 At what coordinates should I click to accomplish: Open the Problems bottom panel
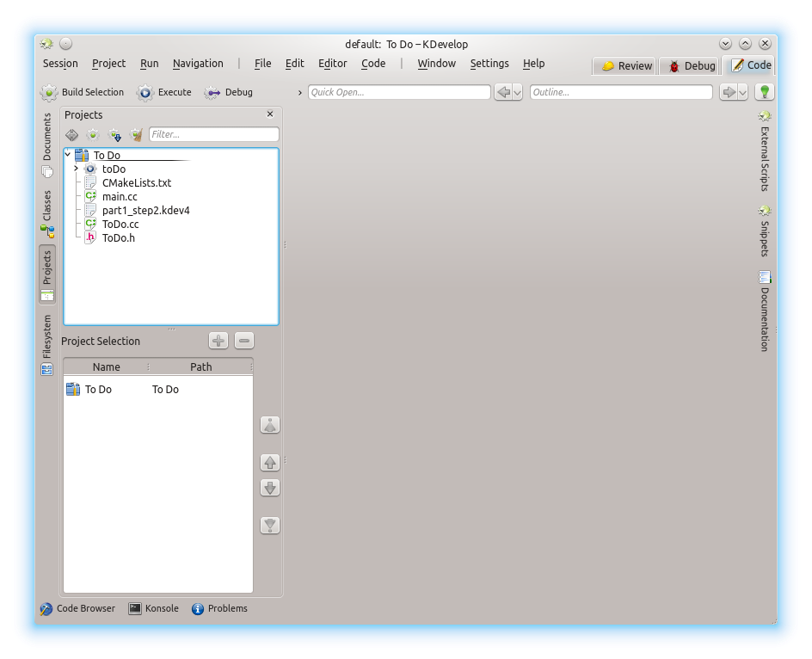click(219, 609)
